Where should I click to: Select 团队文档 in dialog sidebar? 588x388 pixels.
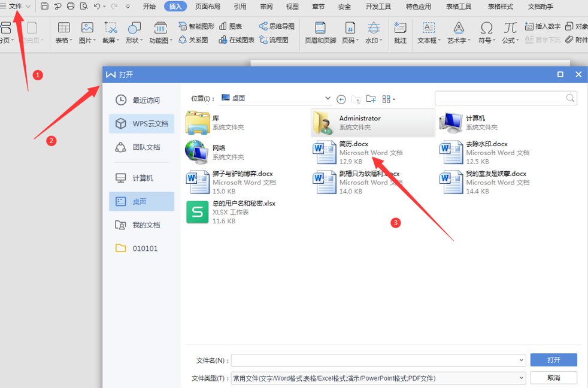(142, 147)
